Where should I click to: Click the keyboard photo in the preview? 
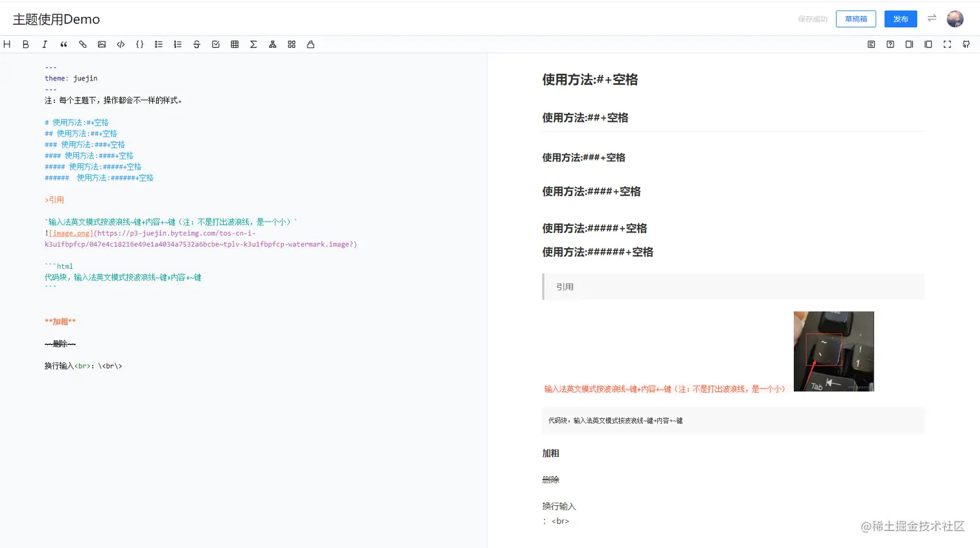click(834, 351)
